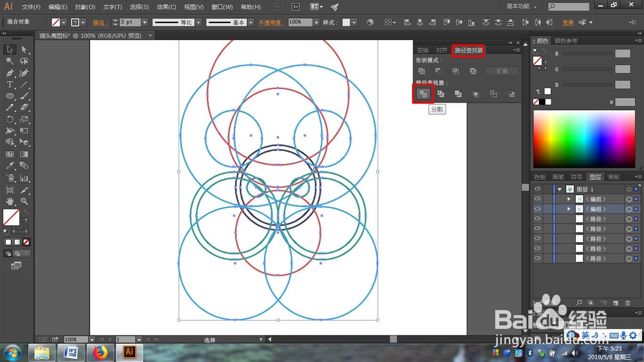Viewport: 644px width, 362px height.
Task: Click the Minus Back pathfinder icon
Action: 511,94
